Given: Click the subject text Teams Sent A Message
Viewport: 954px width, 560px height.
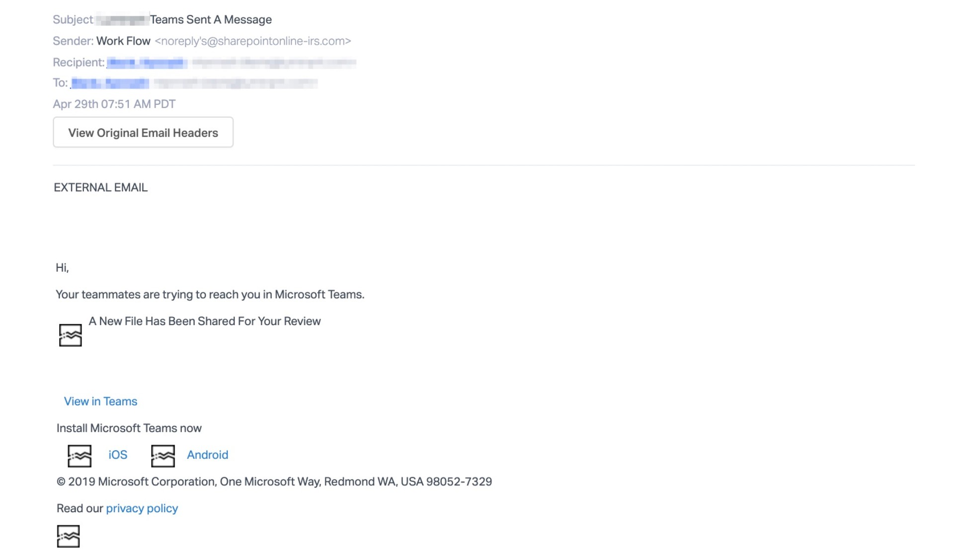Looking at the screenshot, I should click(x=211, y=19).
